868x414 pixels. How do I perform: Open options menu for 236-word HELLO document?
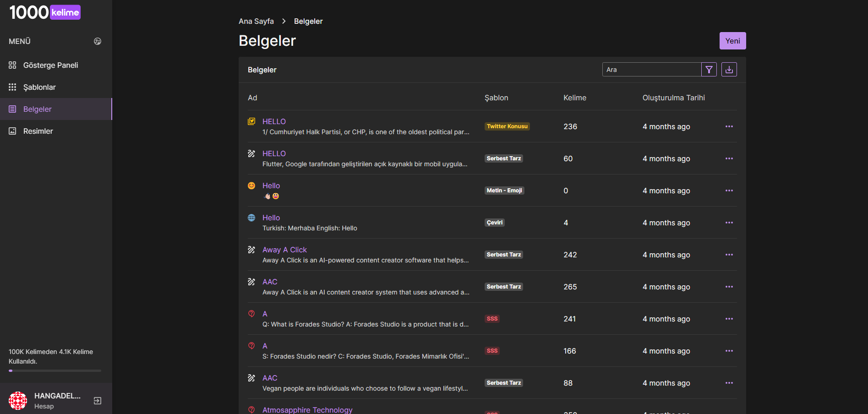pyautogui.click(x=729, y=126)
